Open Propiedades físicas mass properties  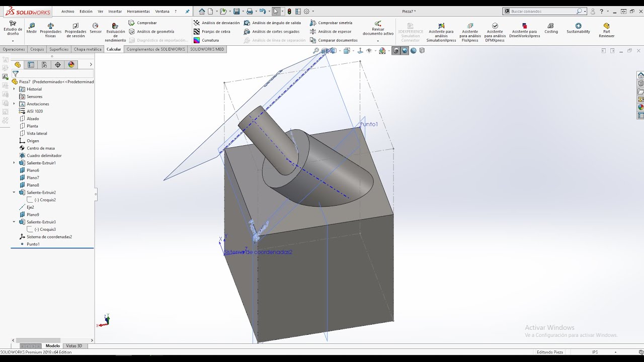point(50,30)
